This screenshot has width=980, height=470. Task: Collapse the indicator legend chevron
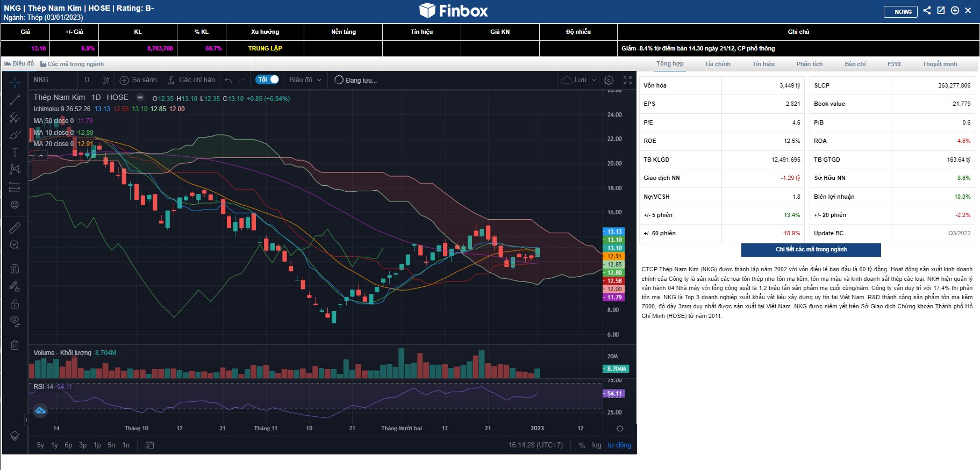[x=40, y=156]
